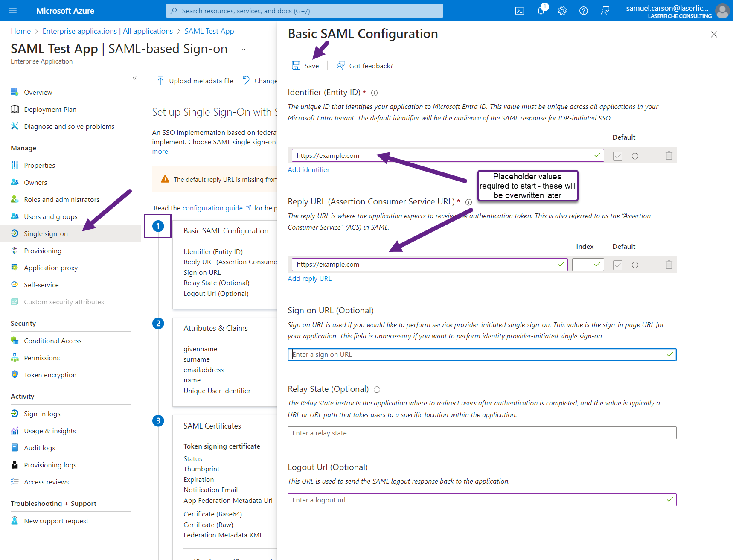Click the Save disk icon
Screen dimensions: 733x560
click(x=296, y=65)
